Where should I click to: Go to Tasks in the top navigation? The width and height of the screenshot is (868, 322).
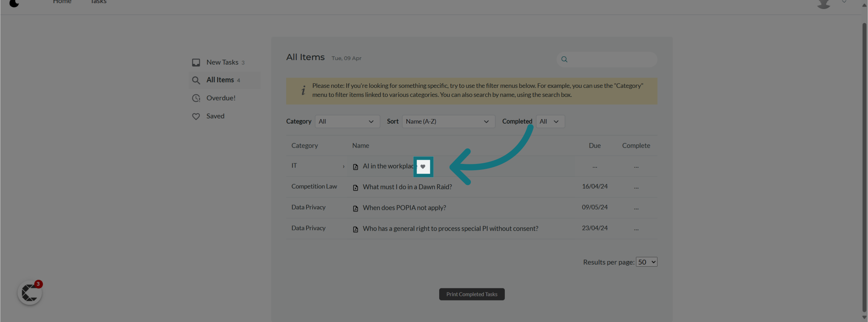(x=98, y=2)
